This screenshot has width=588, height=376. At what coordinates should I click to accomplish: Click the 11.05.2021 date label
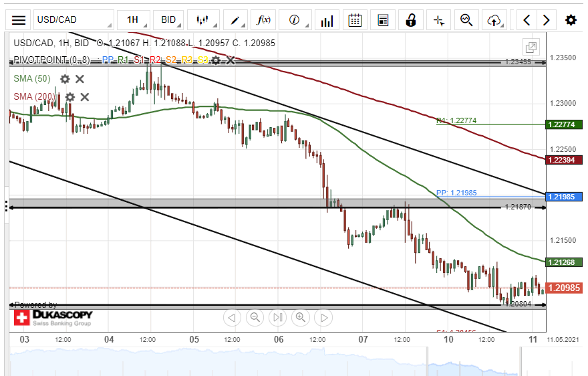coord(563,340)
